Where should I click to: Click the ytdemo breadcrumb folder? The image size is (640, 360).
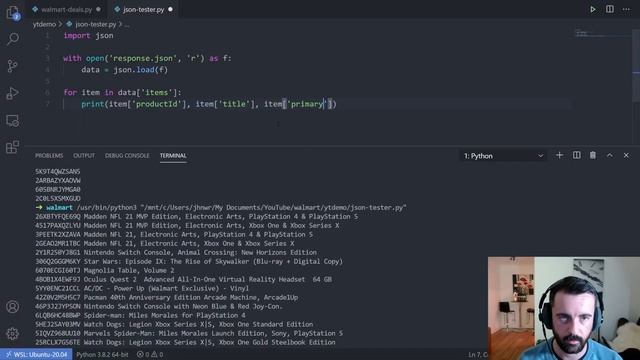pyautogui.click(x=44, y=24)
